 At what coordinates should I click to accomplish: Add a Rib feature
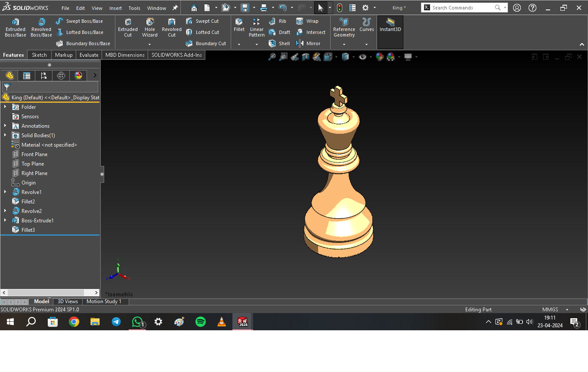tap(277, 21)
